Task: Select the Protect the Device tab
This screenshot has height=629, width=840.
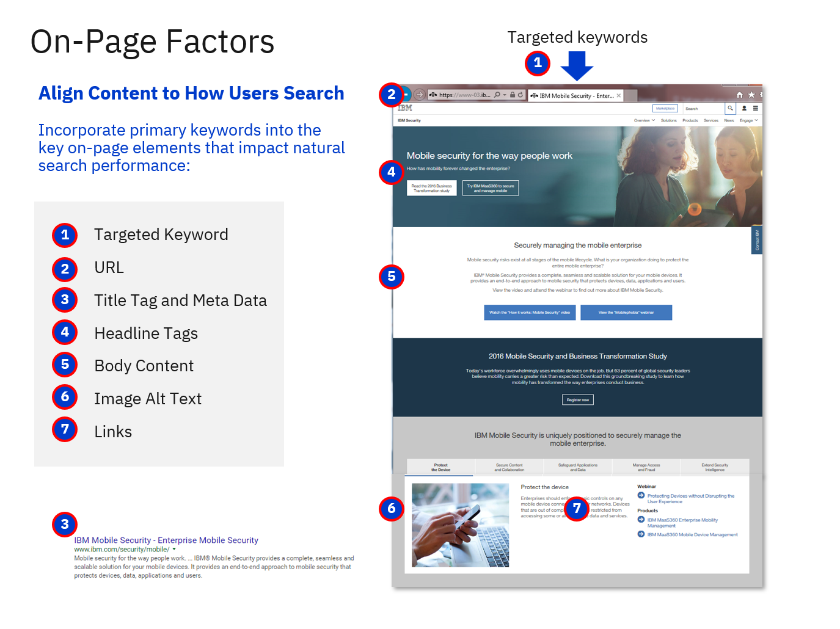Action: tap(440, 467)
